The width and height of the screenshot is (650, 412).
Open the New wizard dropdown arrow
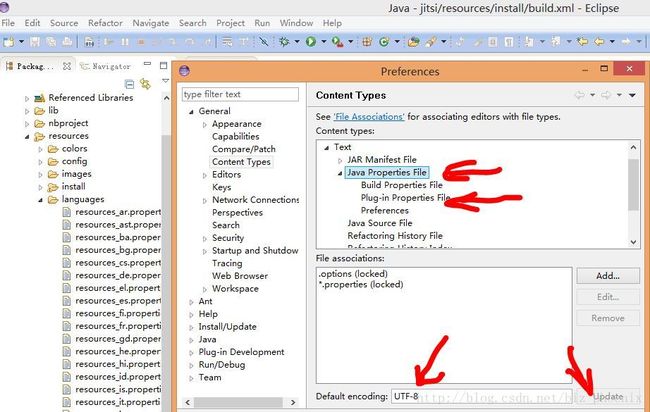21,41
